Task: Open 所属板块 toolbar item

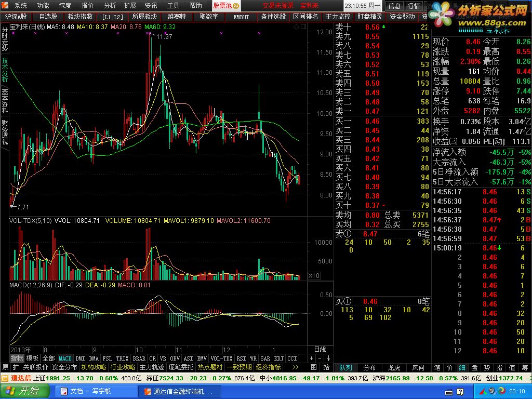Action: click(x=145, y=16)
